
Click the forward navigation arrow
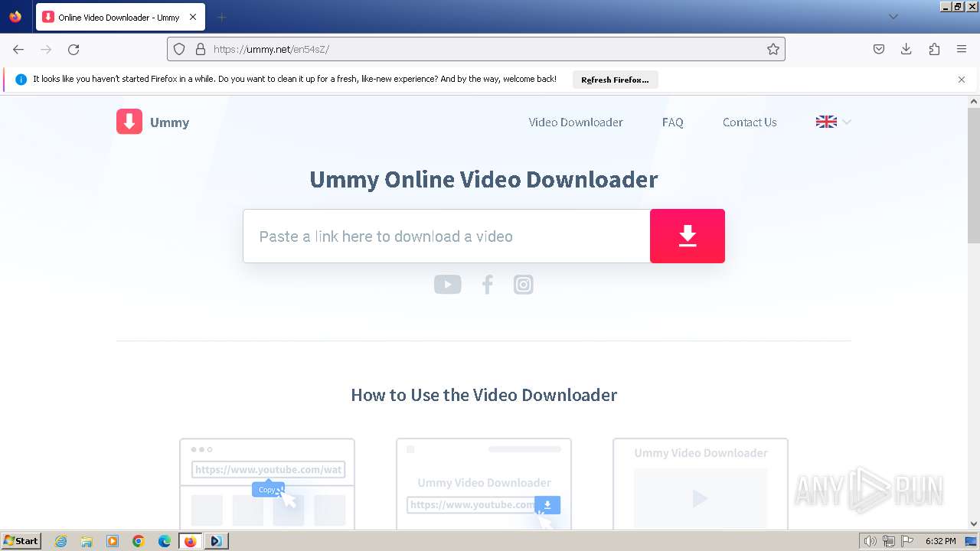point(46,49)
